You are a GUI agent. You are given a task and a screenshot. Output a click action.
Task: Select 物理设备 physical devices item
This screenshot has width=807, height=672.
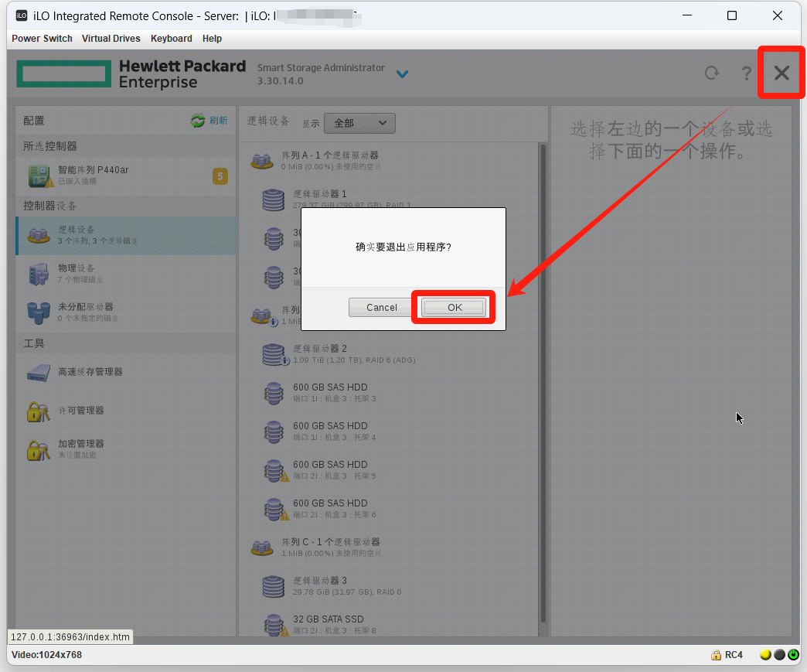[77, 273]
